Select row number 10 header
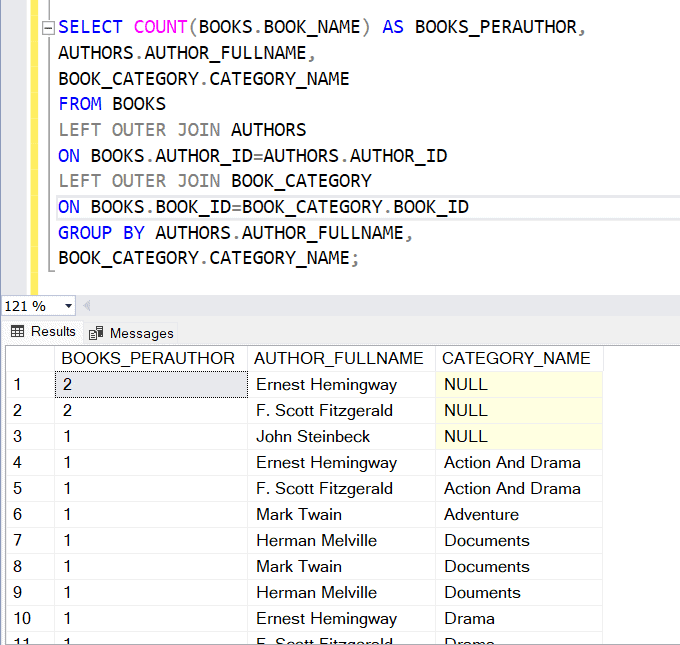This screenshot has width=680, height=645. coord(30,619)
